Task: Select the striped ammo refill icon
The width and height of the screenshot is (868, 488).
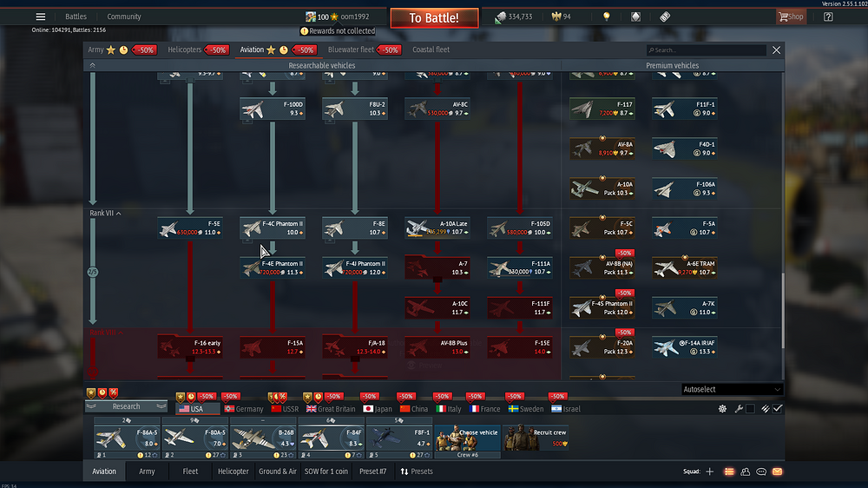Action: coord(765,409)
